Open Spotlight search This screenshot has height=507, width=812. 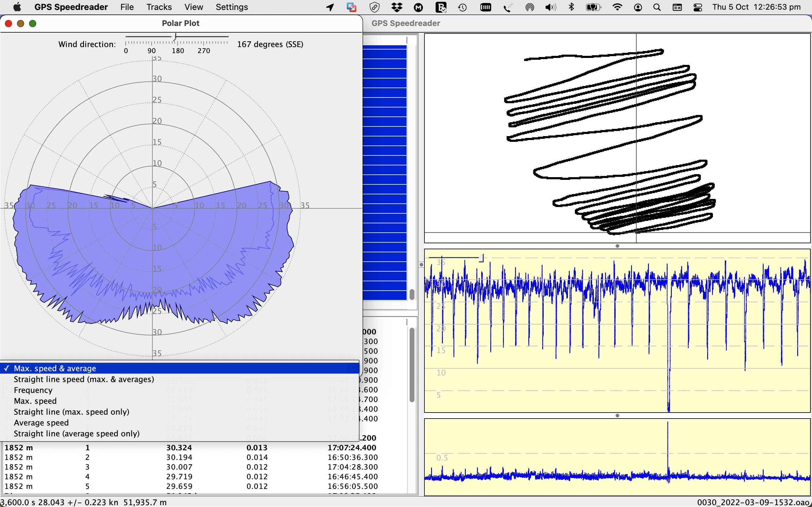coord(657,7)
